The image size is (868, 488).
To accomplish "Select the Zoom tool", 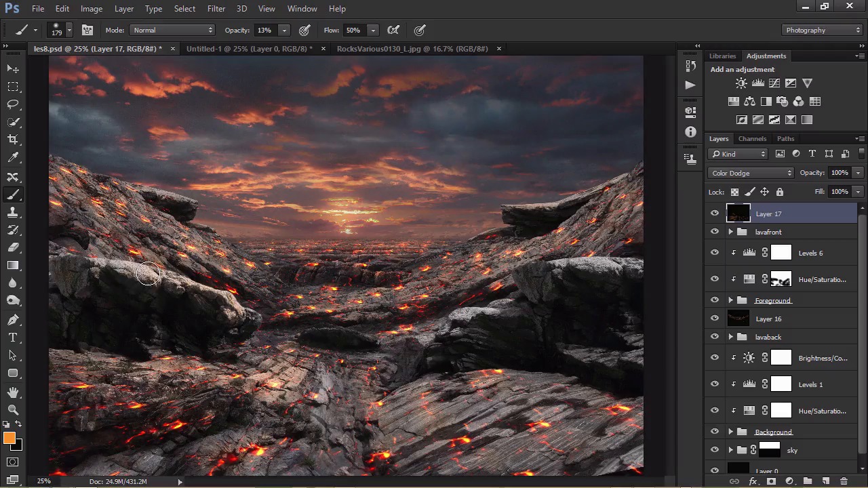I will pyautogui.click(x=13, y=410).
